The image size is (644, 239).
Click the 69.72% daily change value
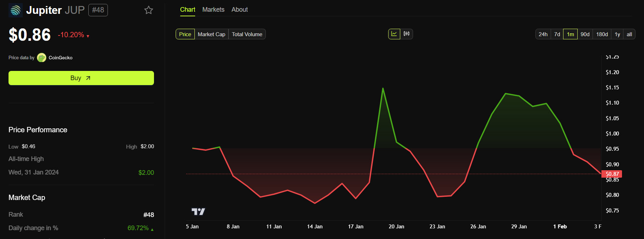[138, 228]
